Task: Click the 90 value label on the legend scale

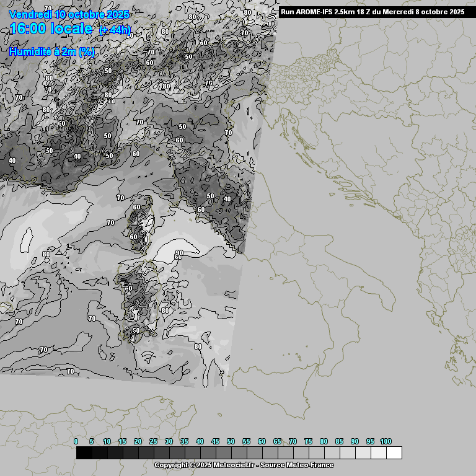Action: click(x=355, y=441)
